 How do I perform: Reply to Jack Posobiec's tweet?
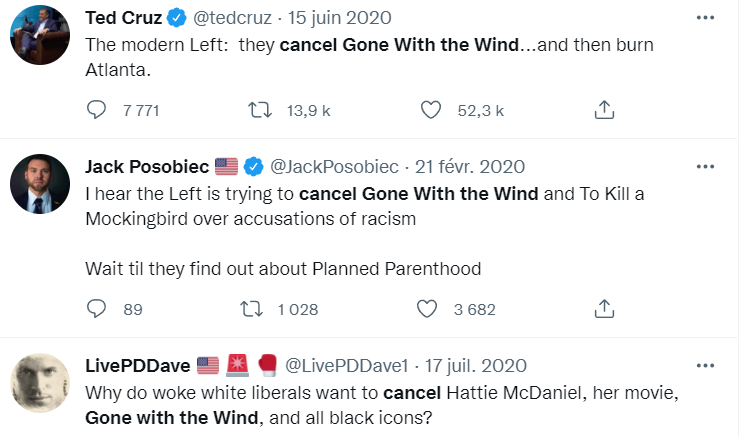coord(96,309)
